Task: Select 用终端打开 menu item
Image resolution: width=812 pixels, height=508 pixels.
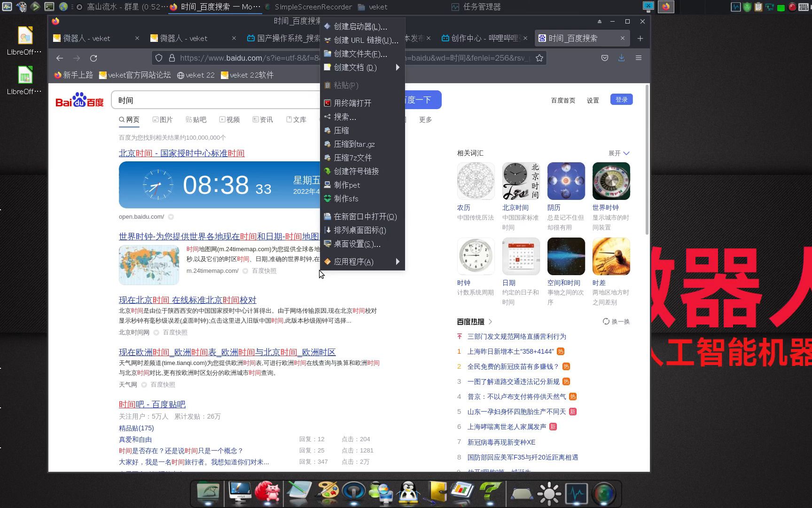Action: click(362, 103)
